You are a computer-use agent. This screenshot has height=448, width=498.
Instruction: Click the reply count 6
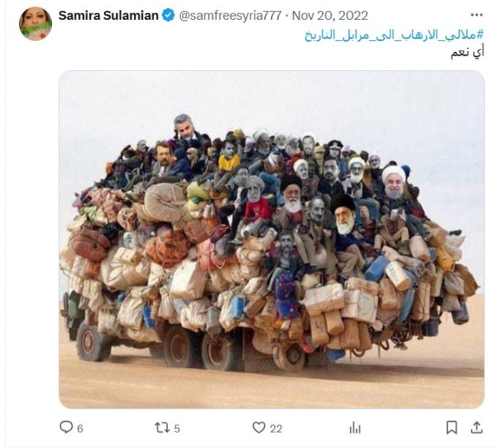pos(80,429)
